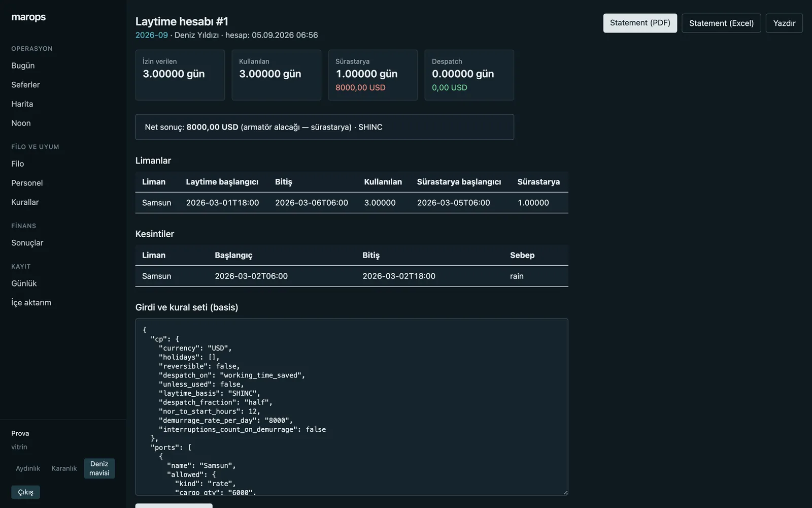Image resolution: width=812 pixels, height=508 pixels.
Task: Click the marops logo
Action: (28, 17)
